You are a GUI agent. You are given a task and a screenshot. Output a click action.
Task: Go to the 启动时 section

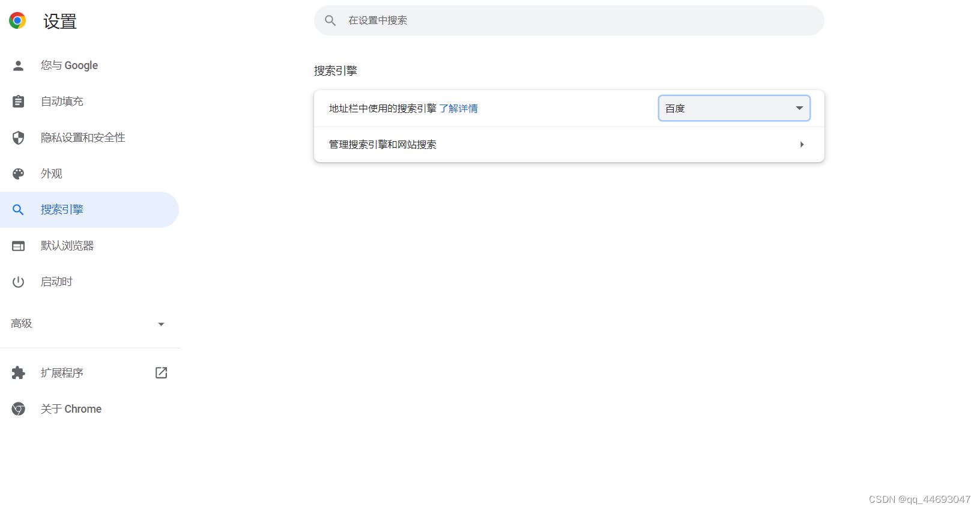[56, 282]
